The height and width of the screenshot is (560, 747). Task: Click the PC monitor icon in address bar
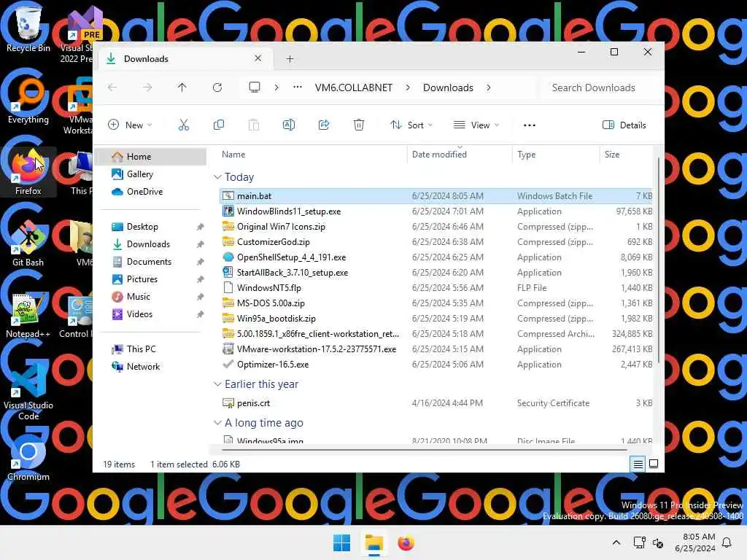coord(255,87)
